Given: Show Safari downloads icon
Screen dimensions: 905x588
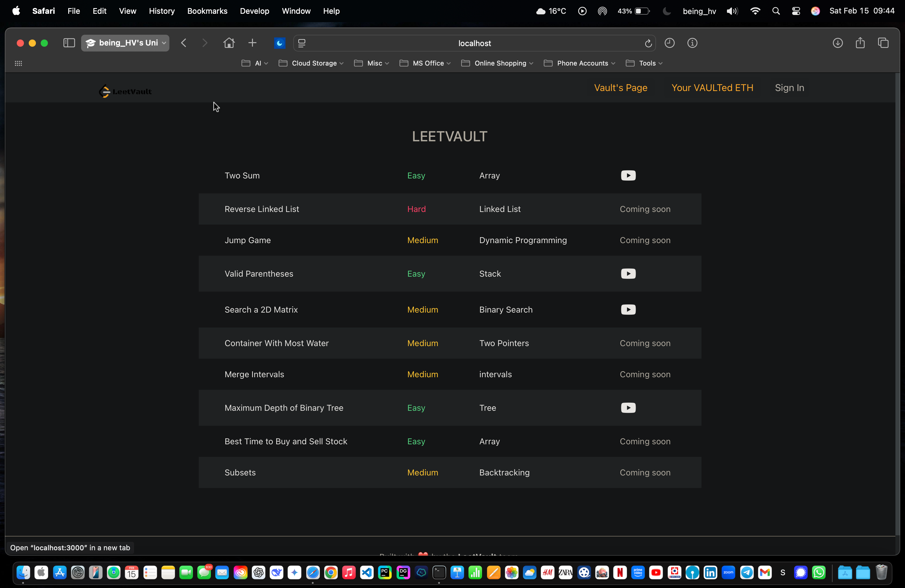Looking at the screenshot, I should [838, 43].
